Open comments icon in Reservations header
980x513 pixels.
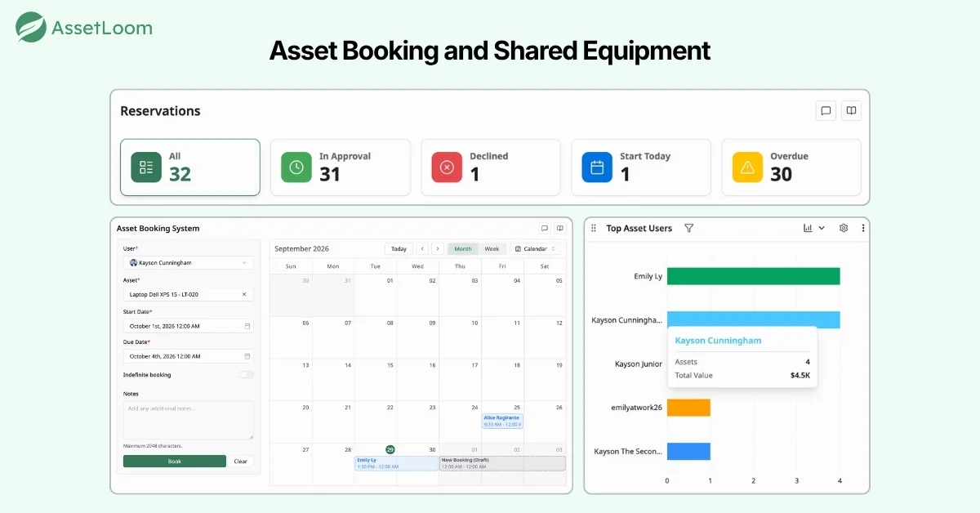826,111
